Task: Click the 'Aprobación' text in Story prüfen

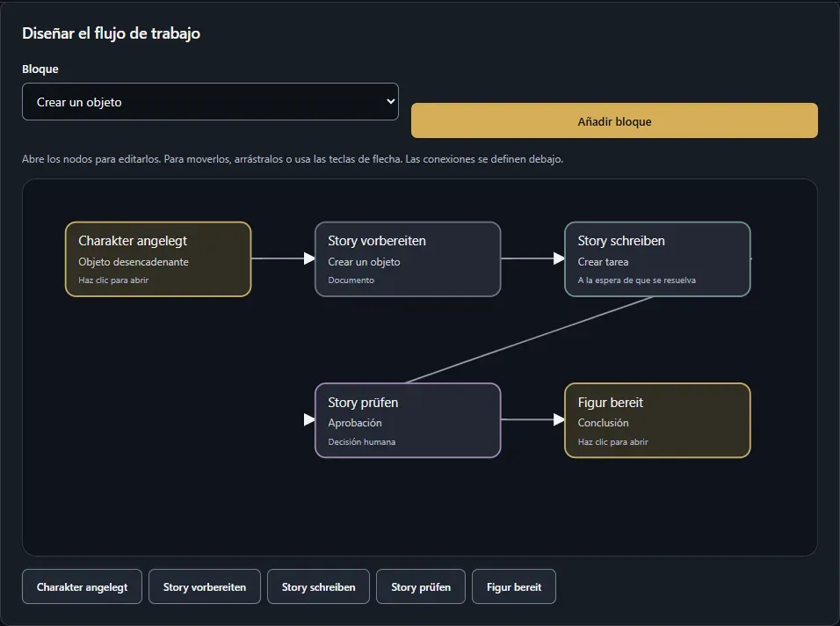Action: point(355,422)
